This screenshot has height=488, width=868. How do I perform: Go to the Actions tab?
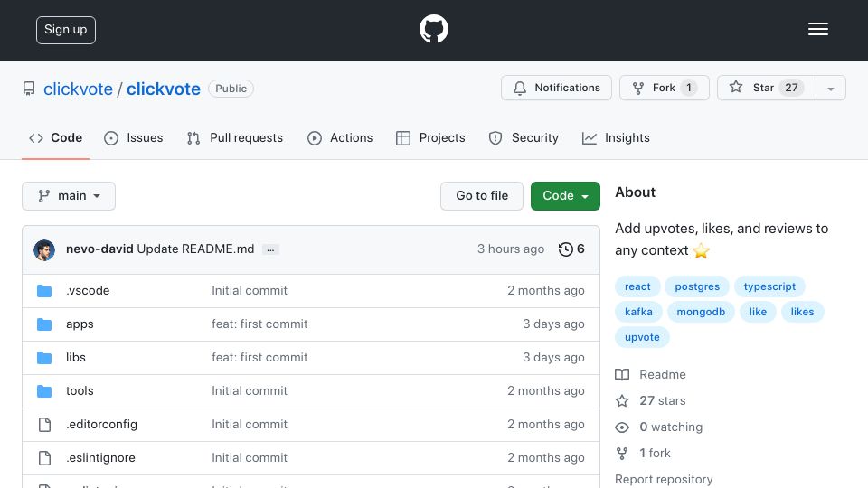coord(340,137)
